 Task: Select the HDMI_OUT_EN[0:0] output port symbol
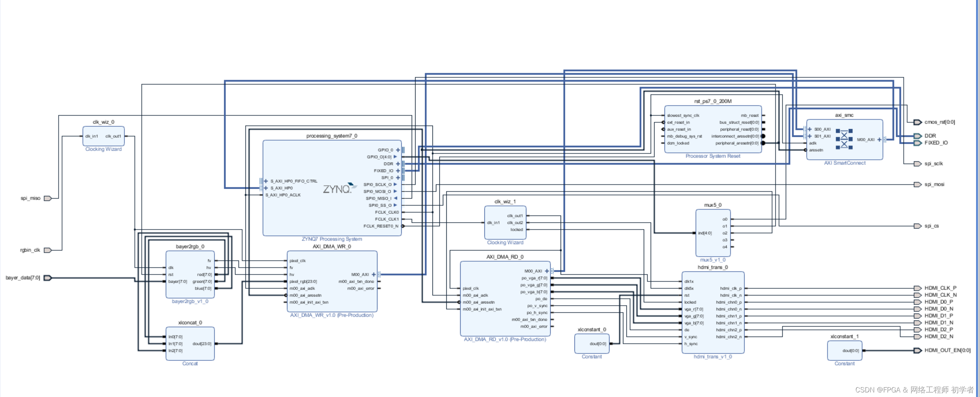pos(918,350)
